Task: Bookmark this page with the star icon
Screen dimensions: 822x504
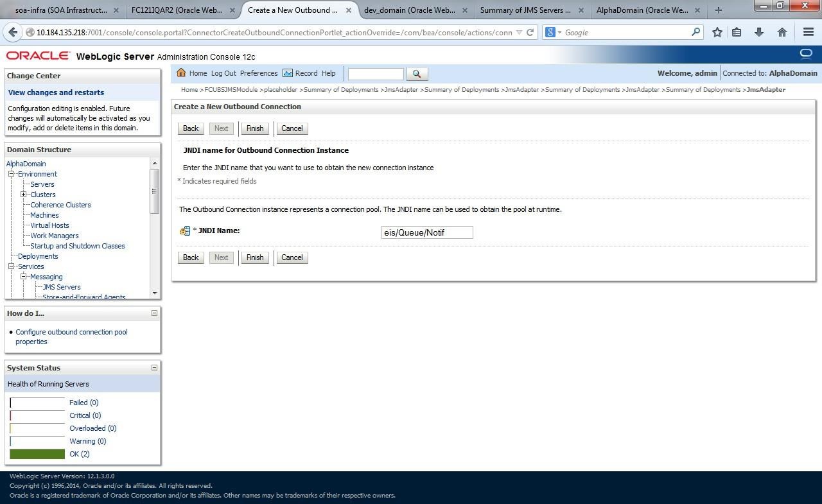Action: [717, 32]
